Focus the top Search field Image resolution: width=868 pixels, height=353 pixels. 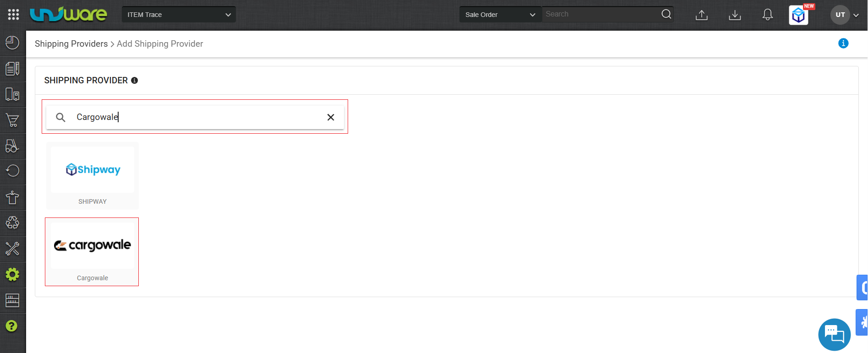click(x=601, y=14)
